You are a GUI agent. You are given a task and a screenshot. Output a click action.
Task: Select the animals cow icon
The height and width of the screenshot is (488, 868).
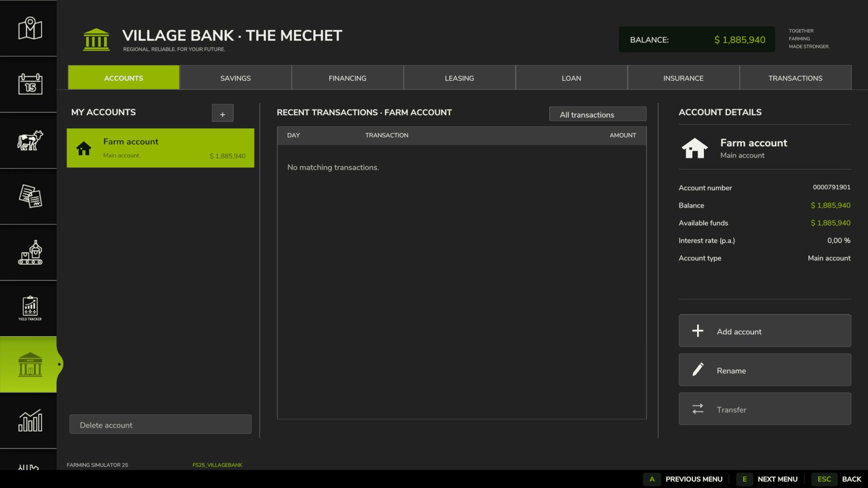[30, 140]
